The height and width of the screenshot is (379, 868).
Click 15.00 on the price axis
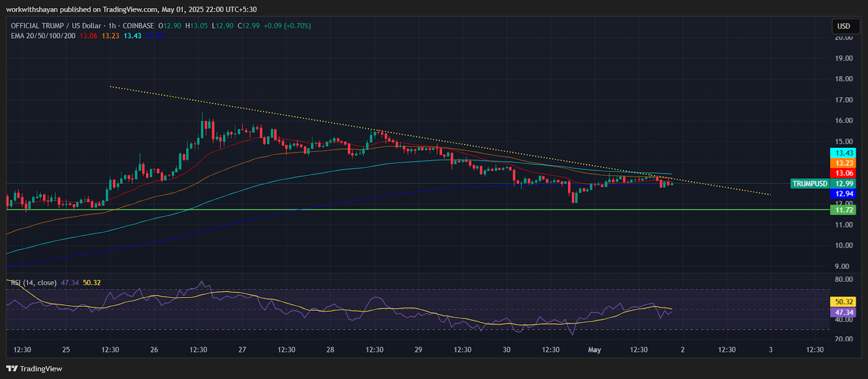click(844, 142)
